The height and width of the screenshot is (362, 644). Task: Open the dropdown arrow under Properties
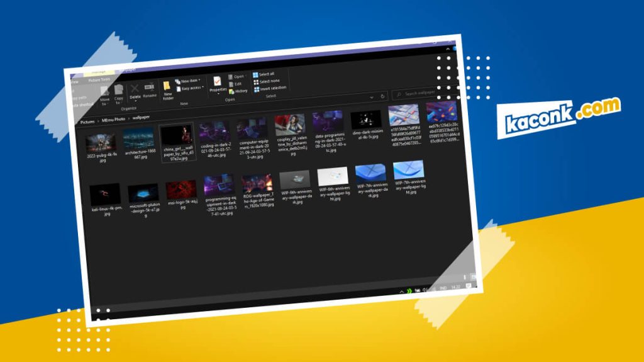tap(218, 94)
